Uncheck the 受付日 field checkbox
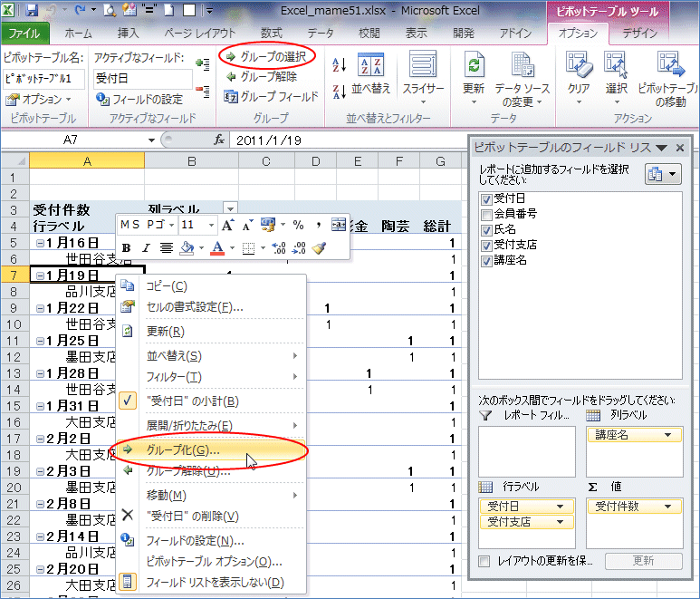700x599 pixels. tap(487, 198)
